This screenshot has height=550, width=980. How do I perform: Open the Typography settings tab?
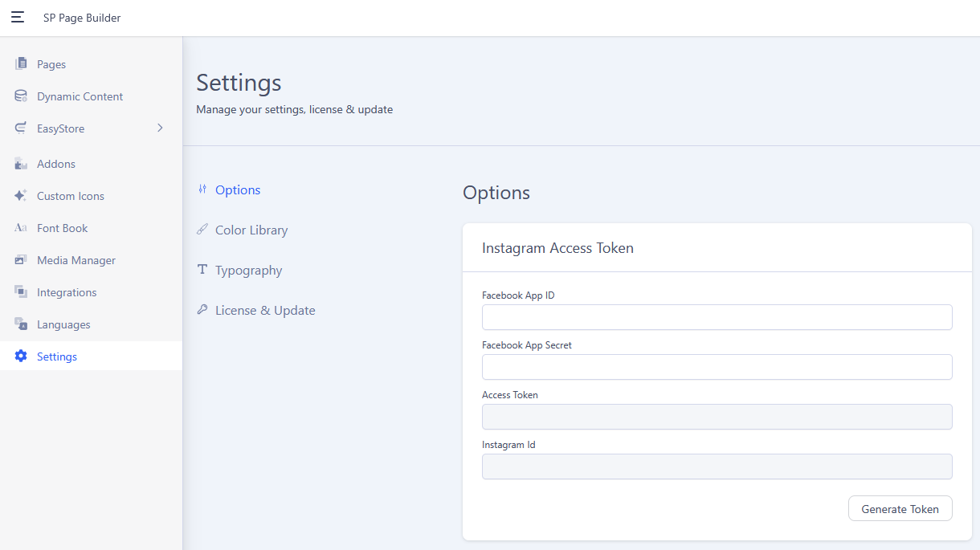tap(248, 271)
